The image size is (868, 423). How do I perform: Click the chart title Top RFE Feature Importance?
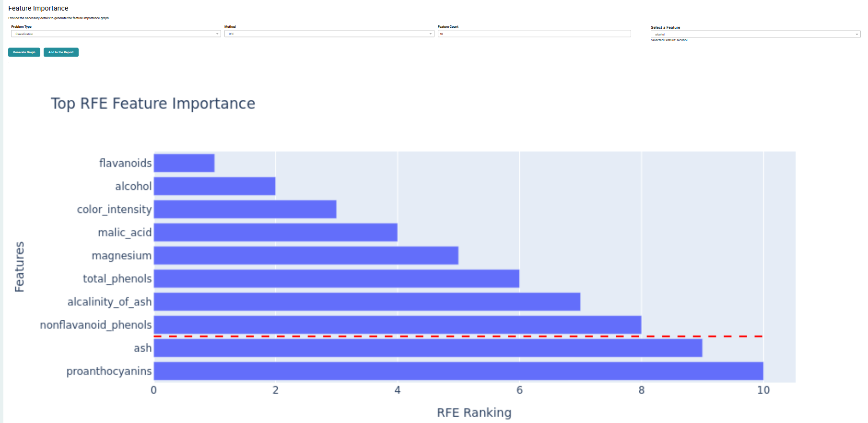tap(153, 103)
